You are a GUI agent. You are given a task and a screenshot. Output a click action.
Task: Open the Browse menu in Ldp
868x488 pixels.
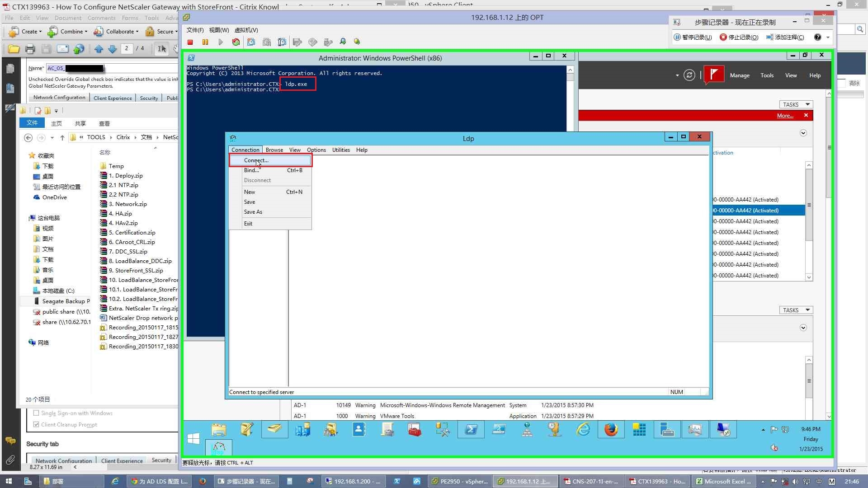point(274,150)
